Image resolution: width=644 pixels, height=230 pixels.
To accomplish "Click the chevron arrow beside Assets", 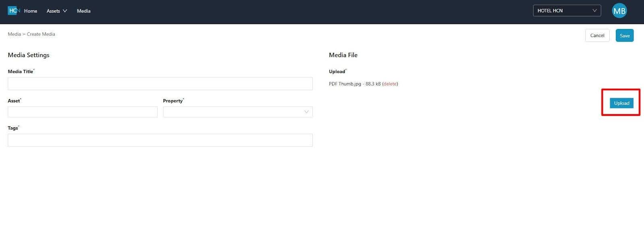I will (x=65, y=11).
